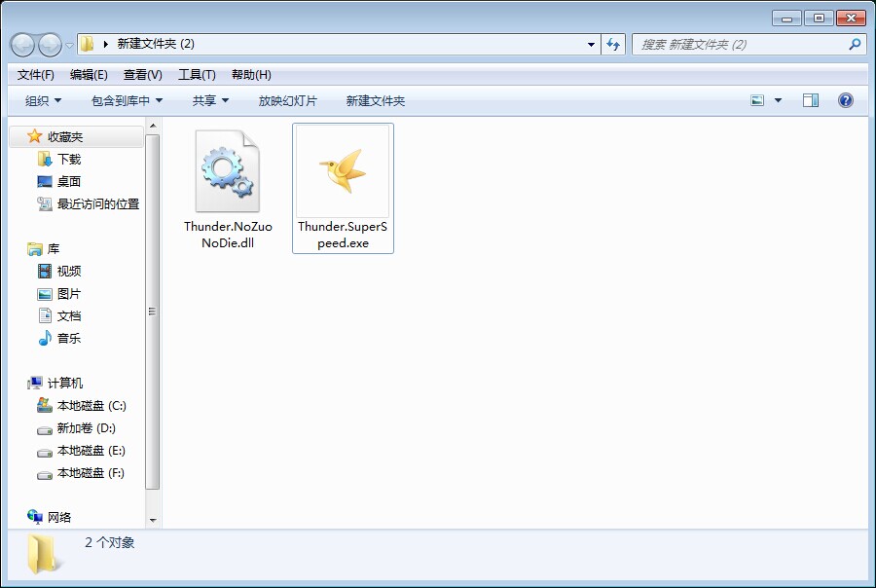Click navigation pane scroll down arrow

tap(153, 521)
